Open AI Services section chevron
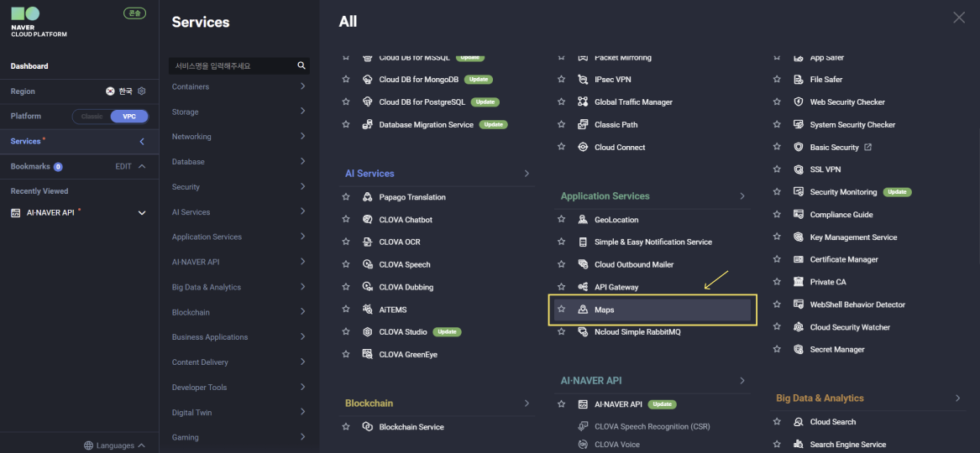Image resolution: width=980 pixels, height=453 pixels. pos(527,174)
